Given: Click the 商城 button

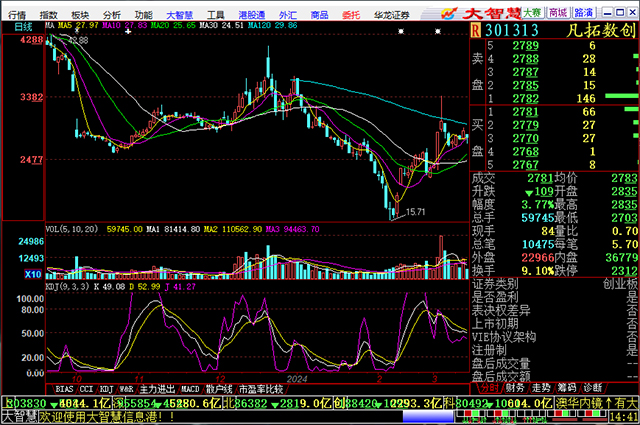Looking at the screenshot, I should (558, 13).
